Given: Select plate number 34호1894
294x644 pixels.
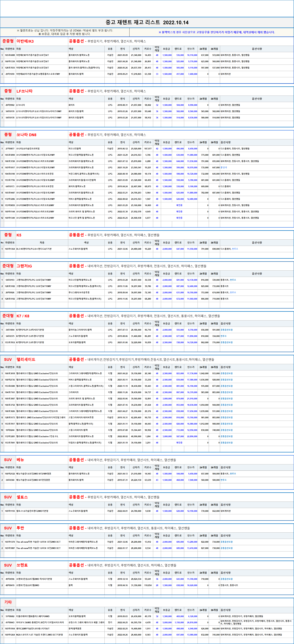Looking at the screenshot, I should [10, 330].
